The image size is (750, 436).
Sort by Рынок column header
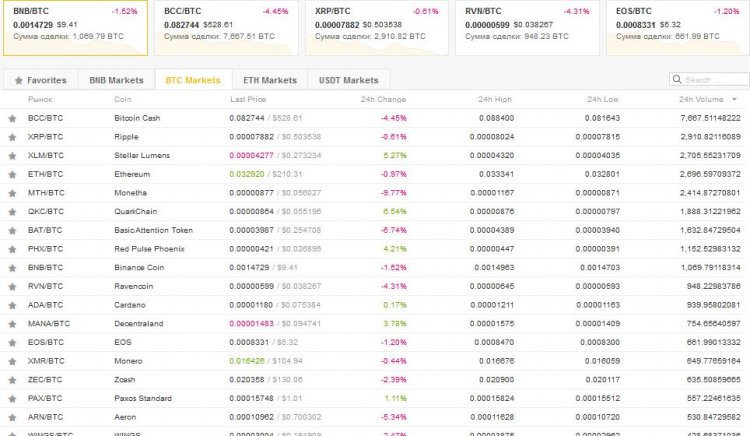(x=40, y=99)
